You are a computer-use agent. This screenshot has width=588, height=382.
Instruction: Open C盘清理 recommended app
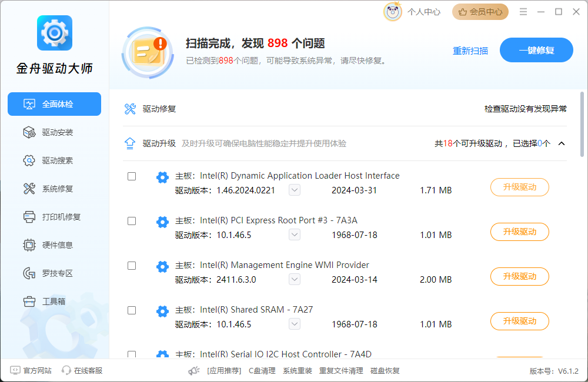(262, 371)
